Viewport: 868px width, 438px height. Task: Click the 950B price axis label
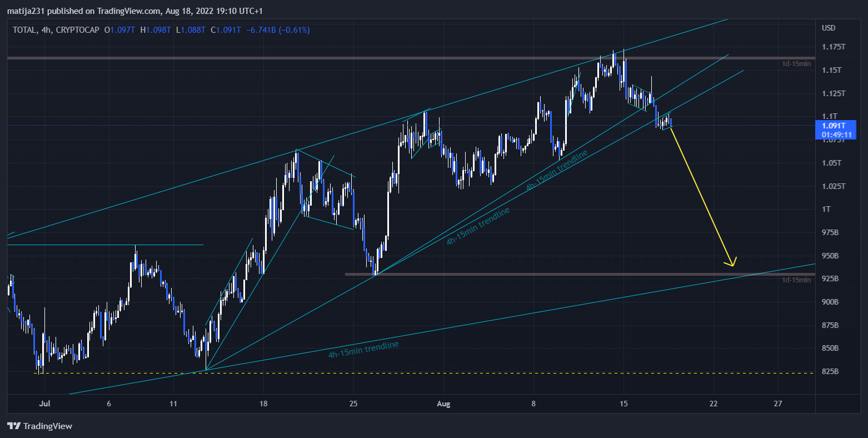click(x=830, y=256)
